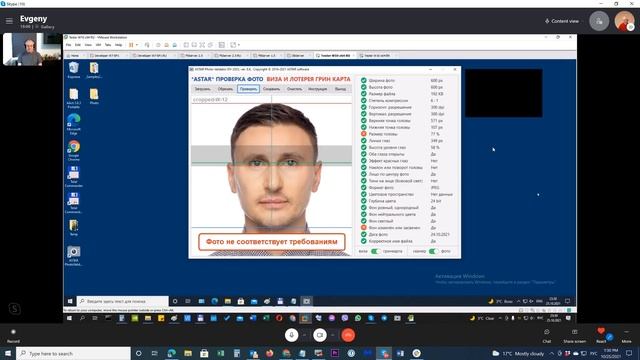Click green check for Формат фото
Image resolution: width=640 pixels, height=360 pixels.
363,188
